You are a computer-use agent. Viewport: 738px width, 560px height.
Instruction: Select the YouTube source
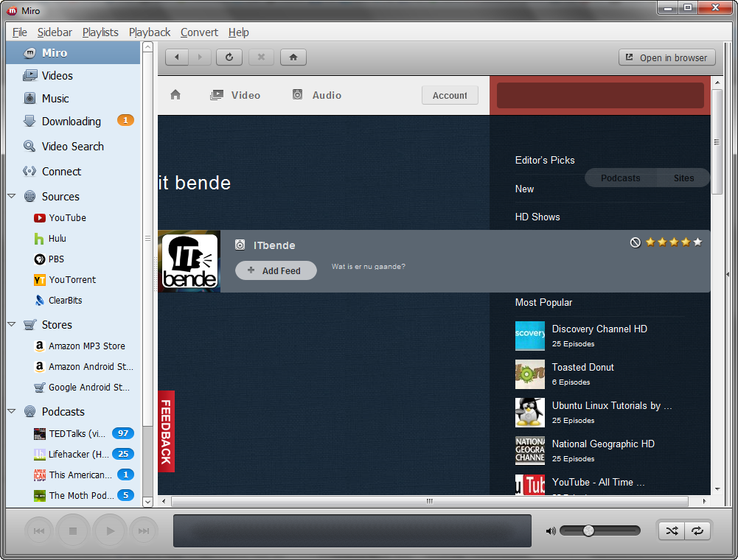(x=73, y=218)
